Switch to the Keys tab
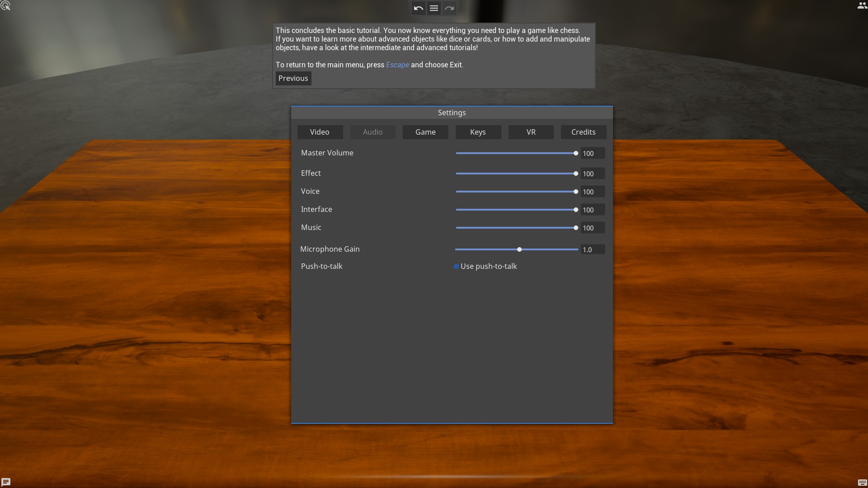 (478, 132)
